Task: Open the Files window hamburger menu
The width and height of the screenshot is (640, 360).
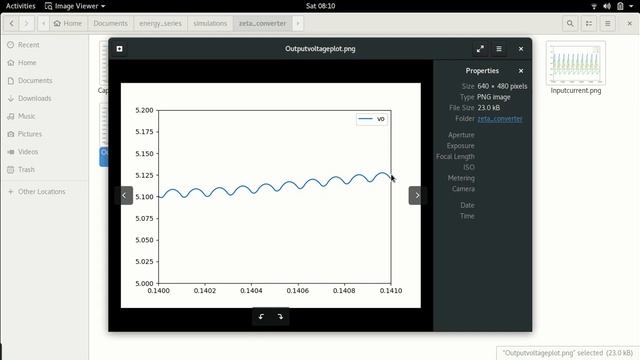Action: [x=607, y=24]
